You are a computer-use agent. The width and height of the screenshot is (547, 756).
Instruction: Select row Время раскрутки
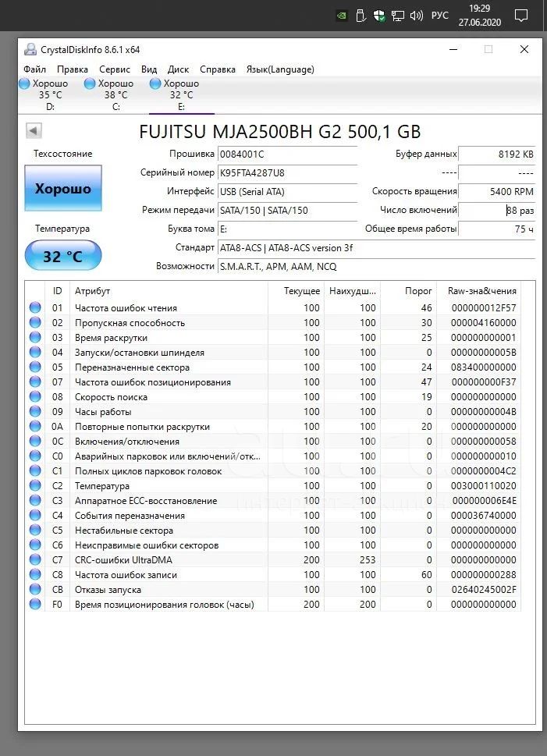pos(273,338)
